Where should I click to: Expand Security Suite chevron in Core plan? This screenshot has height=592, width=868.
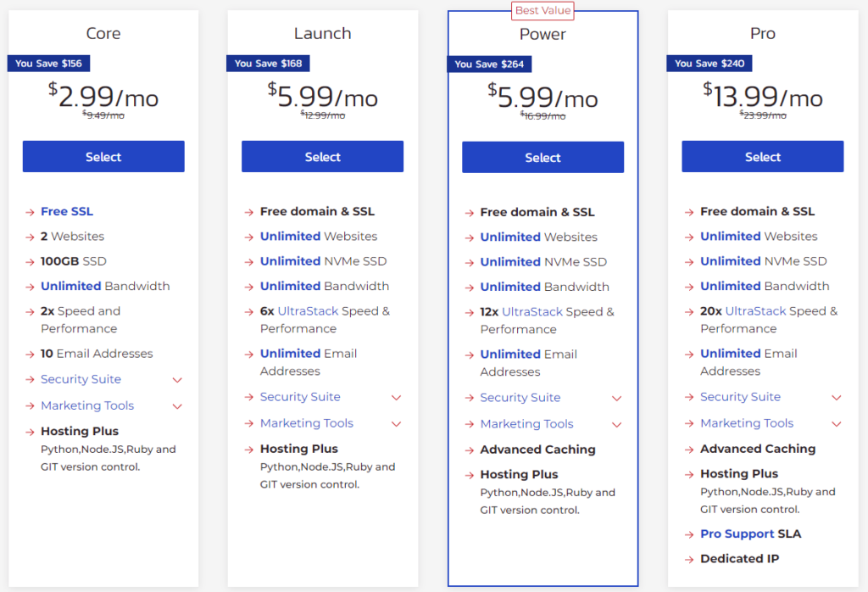[x=177, y=380]
